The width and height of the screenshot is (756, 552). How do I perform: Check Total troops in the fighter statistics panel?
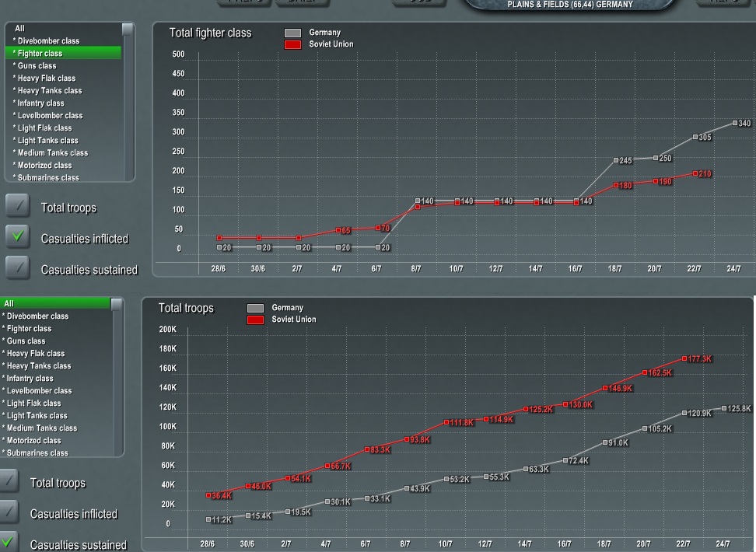17,207
